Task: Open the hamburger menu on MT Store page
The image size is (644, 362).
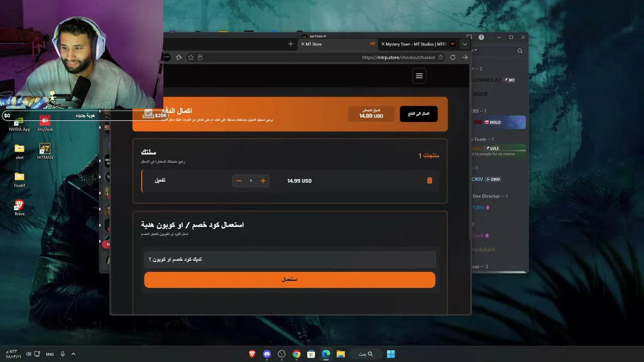Action: tap(419, 76)
